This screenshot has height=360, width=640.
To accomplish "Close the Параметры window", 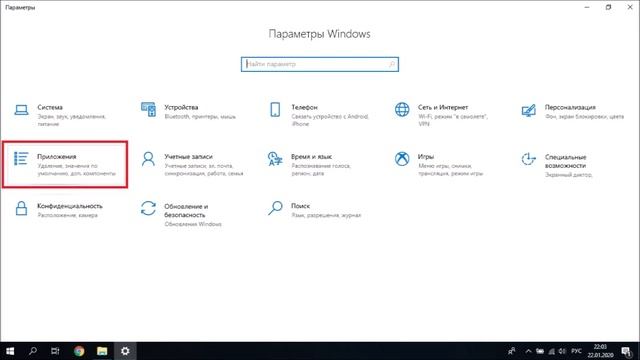I will (x=630, y=7).
